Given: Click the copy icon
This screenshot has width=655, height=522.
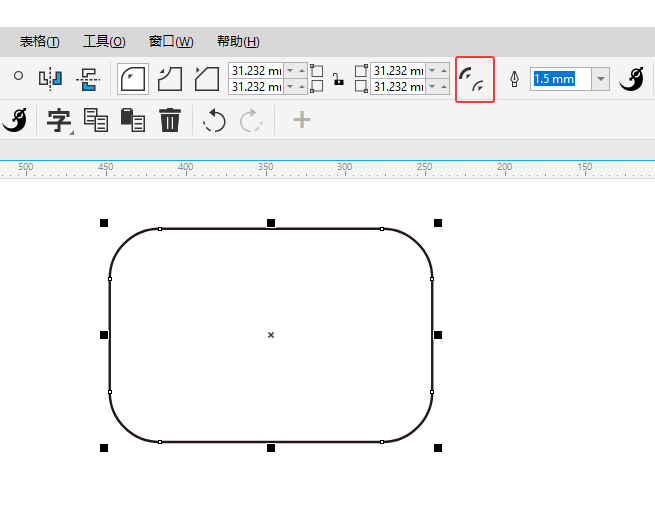Looking at the screenshot, I should point(96,120).
